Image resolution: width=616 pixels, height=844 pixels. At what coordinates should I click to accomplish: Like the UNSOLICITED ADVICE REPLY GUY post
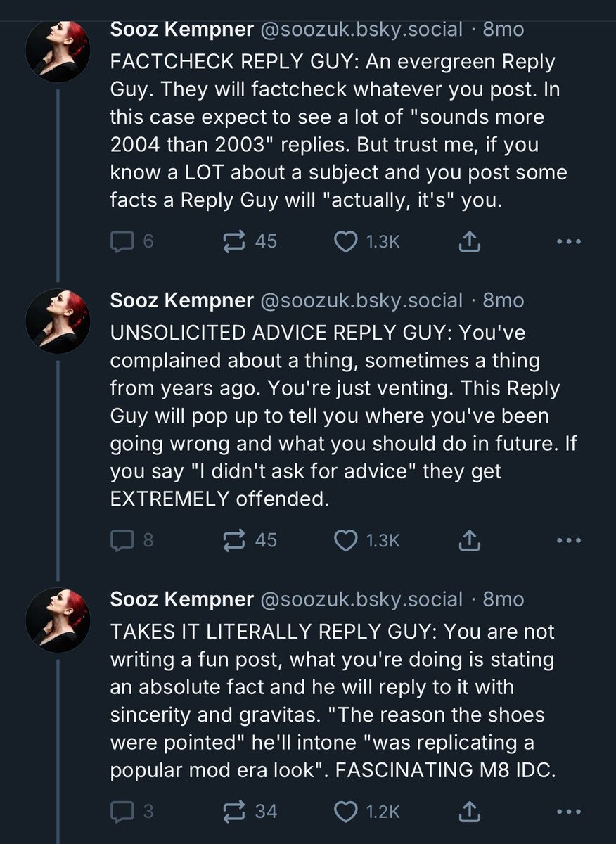(345, 540)
